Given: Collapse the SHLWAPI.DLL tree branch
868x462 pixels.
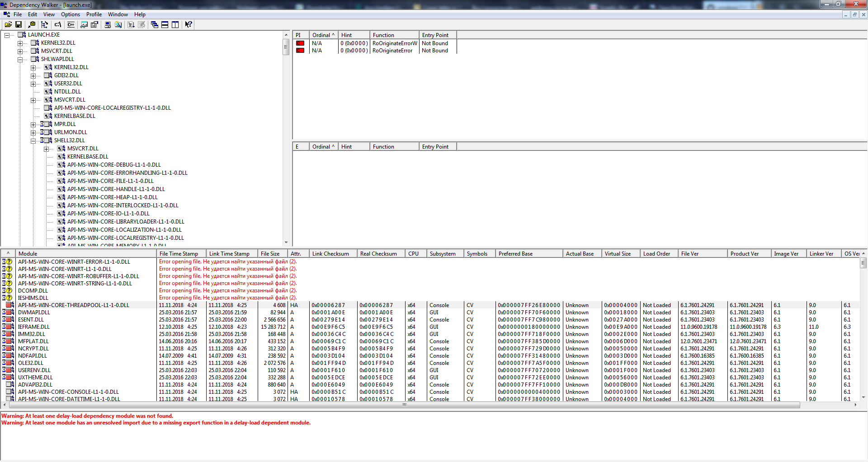Looking at the screenshot, I should coord(20,59).
